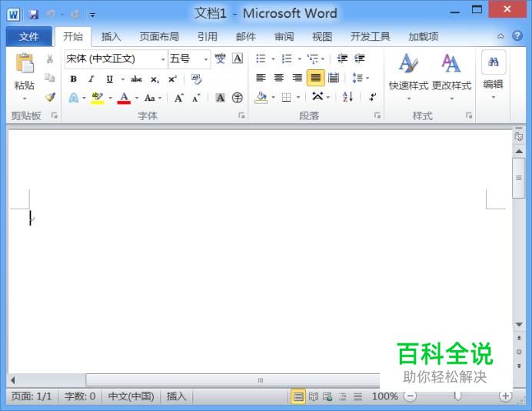
Task: Open Change Case Aa dropdown
Action: pyautogui.click(x=153, y=99)
